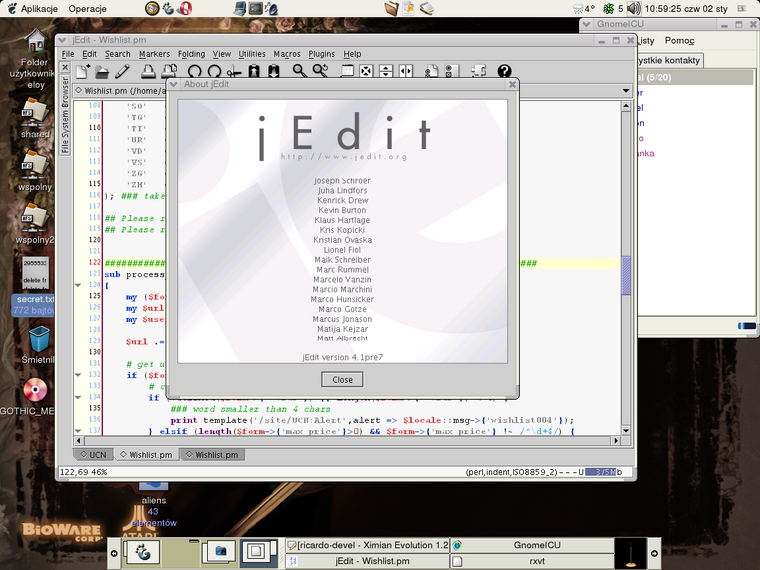This screenshot has width=760, height=570.
Task: Click the terminal launcher icon in panel
Action: pyautogui.click(x=255, y=8)
